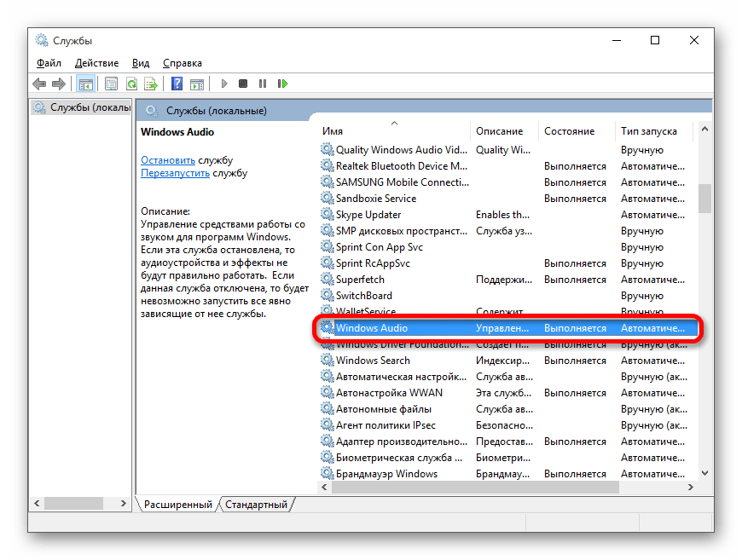Image resolution: width=742 pixels, height=560 pixels.
Task: Select Sprint RcAppSvc service
Action: click(x=507, y=263)
